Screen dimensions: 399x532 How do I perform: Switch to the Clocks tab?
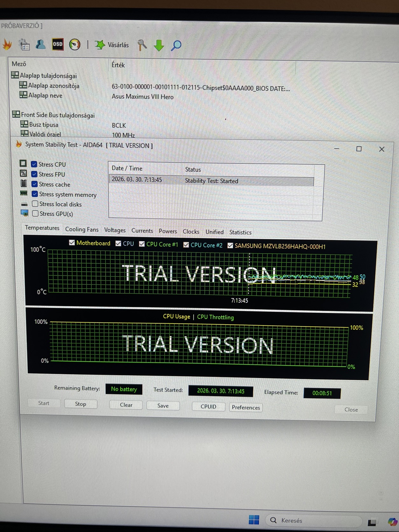pyautogui.click(x=191, y=232)
